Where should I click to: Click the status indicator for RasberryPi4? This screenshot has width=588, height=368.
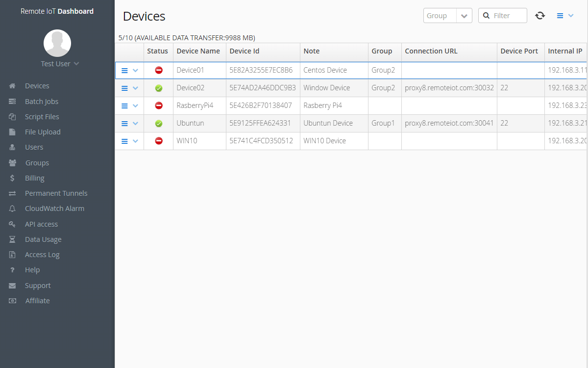(x=158, y=105)
